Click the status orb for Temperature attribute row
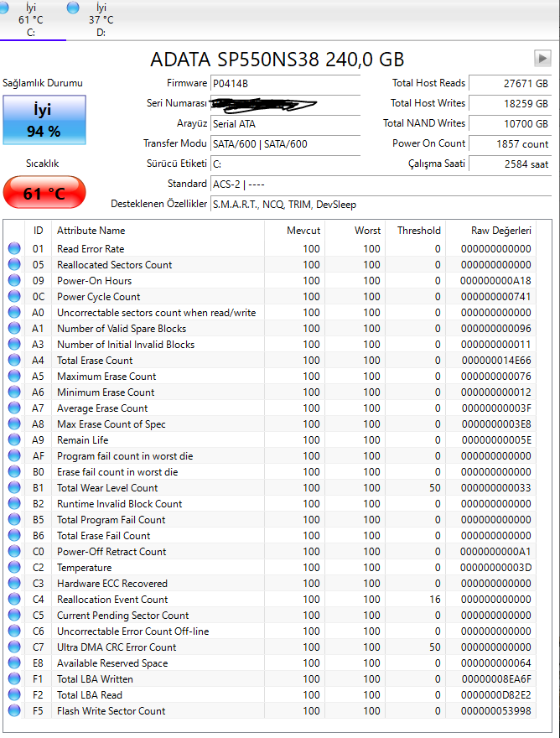The height and width of the screenshot is (738, 560). coord(14,567)
